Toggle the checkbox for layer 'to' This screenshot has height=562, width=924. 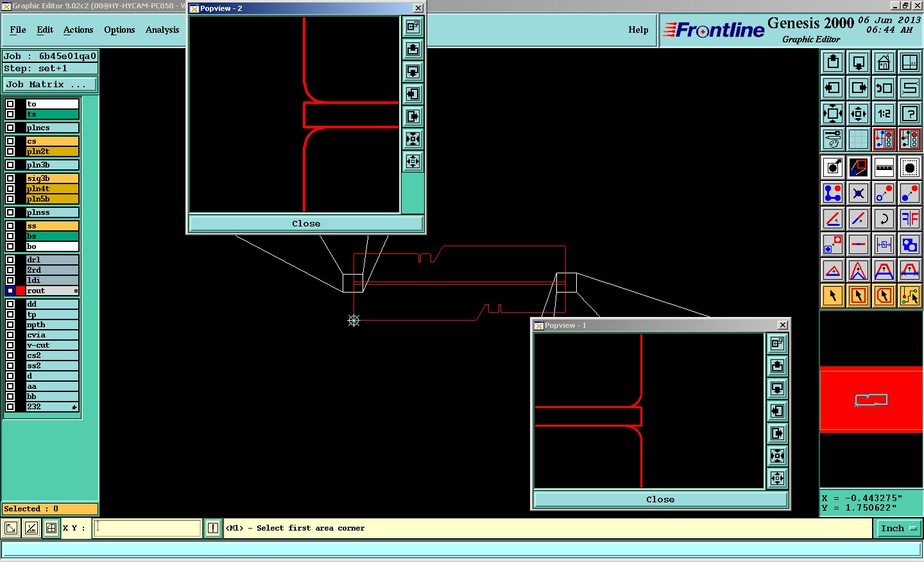tap(10, 104)
